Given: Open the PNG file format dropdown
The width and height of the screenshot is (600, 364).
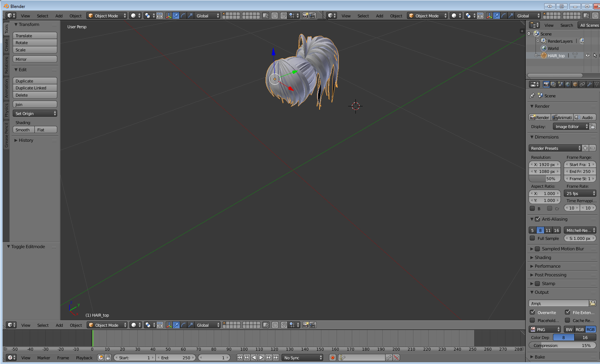Looking at the screenshot, I should point(545,329).
